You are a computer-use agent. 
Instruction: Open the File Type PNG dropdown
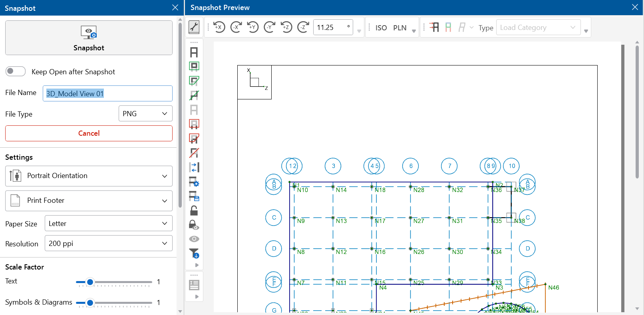[145, 114]
